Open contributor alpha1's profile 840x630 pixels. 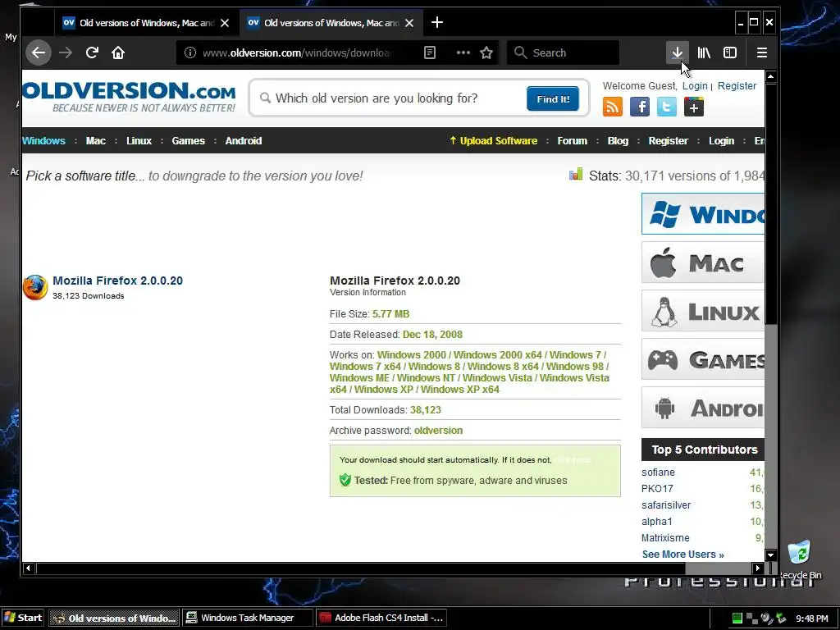tap(657, 522)
